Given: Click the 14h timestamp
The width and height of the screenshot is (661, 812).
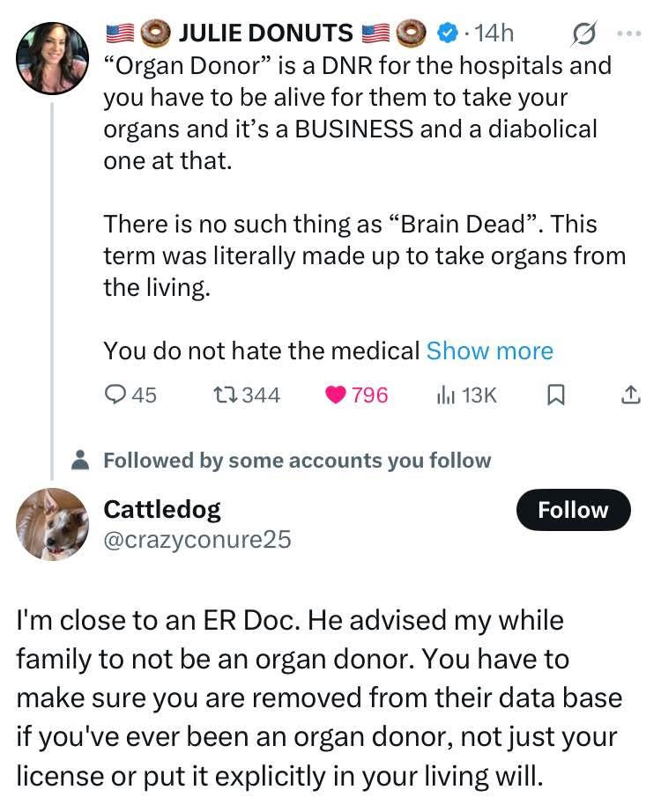Looking at the screenshot, I should (494, 33).
